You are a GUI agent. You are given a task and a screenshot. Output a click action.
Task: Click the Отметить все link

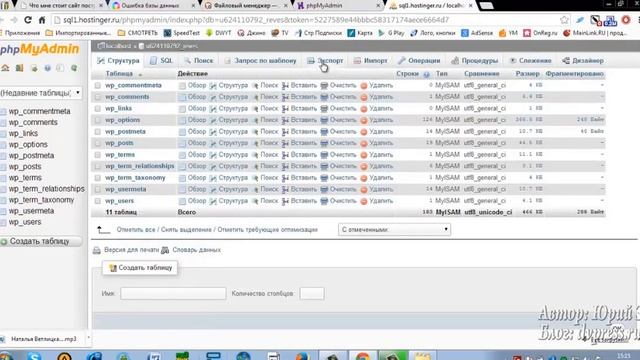pos(136,230)
